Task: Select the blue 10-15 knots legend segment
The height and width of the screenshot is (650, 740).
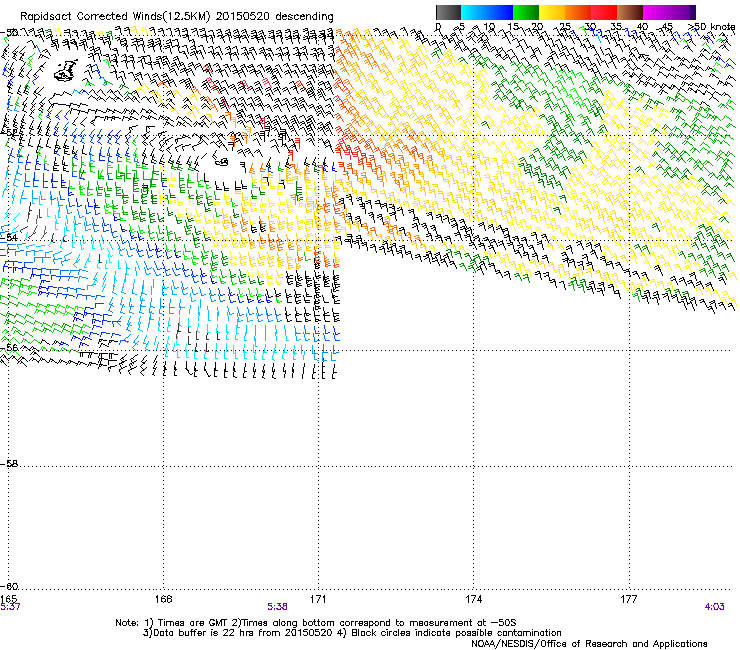Action: (500, 12)
